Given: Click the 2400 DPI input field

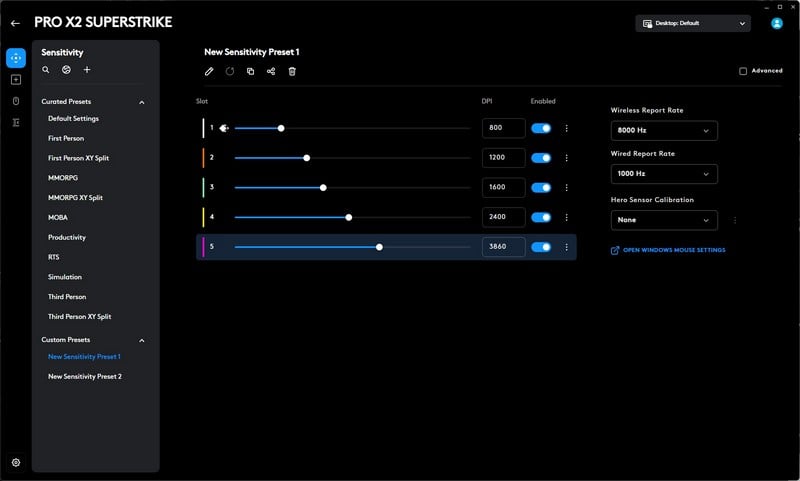Looking at the screenshot, I should [x=504, y=217].
